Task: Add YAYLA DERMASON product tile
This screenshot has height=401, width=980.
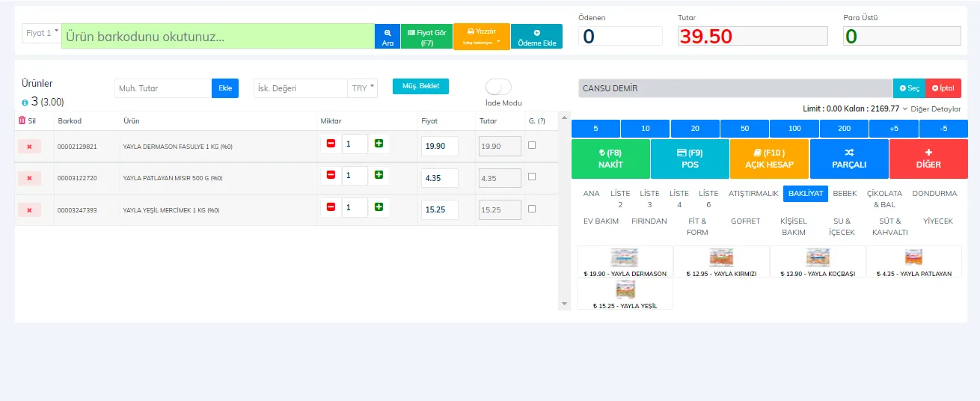Action: click(625, 262)
